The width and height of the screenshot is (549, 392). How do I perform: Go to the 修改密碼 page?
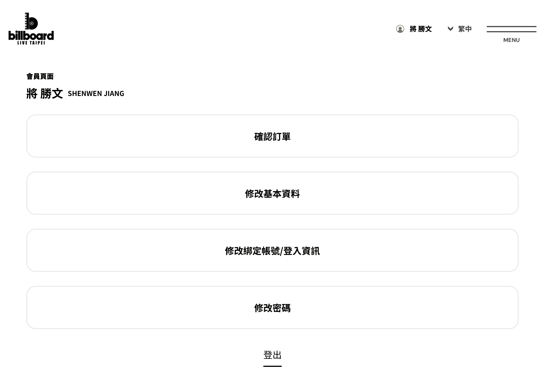272,308
